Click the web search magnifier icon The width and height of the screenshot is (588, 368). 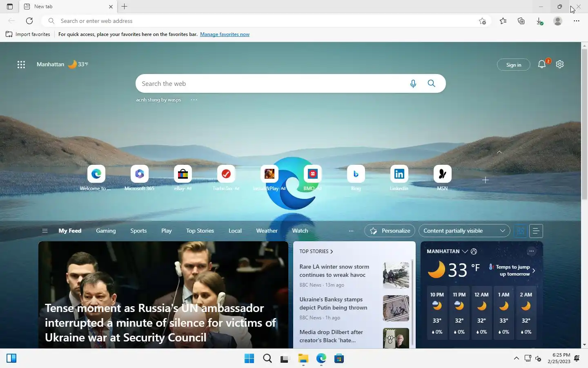coord(432,83)
